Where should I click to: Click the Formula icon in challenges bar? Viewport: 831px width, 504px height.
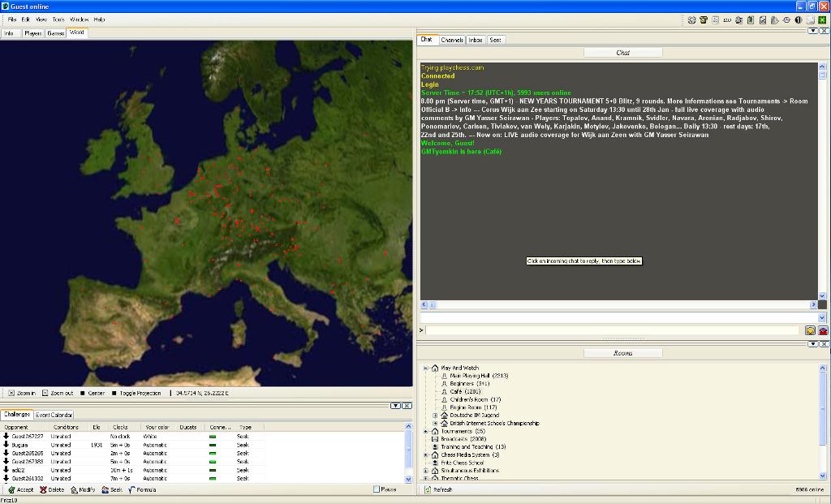[131, 490]
